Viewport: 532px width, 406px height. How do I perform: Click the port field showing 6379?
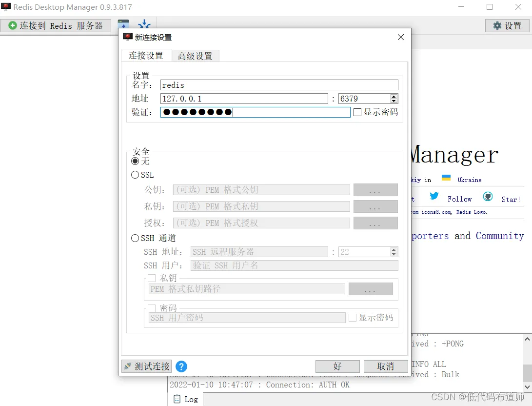pos(365,99)
